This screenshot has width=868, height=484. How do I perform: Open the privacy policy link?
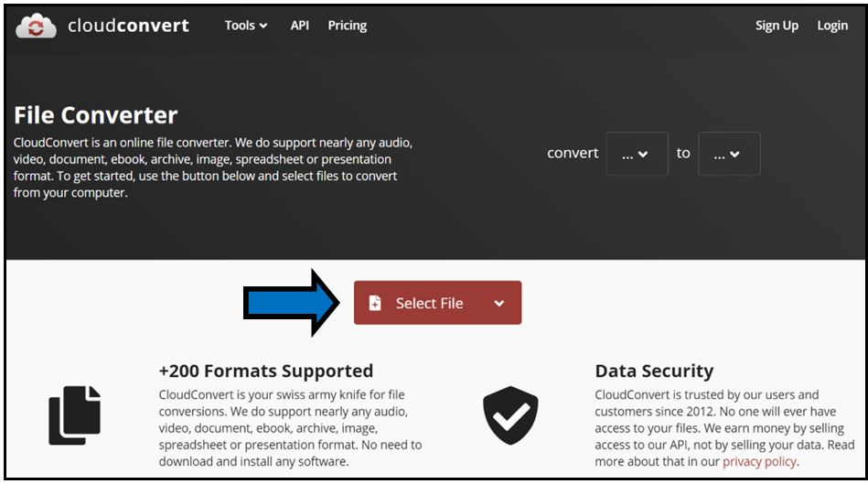(759, 461)
